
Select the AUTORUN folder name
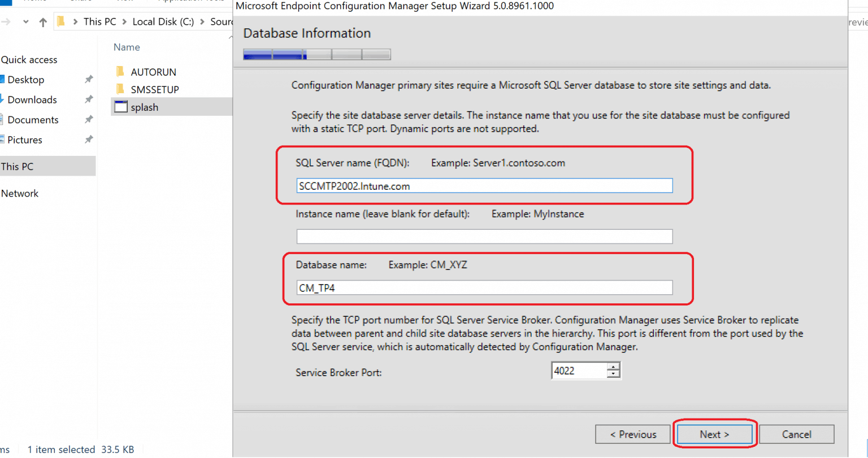(154, 72)
